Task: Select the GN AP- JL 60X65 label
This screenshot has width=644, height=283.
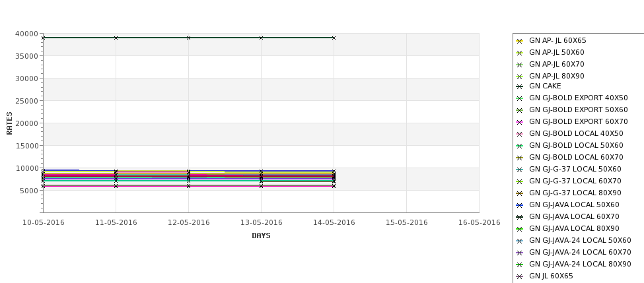Action: pos(557,41)
